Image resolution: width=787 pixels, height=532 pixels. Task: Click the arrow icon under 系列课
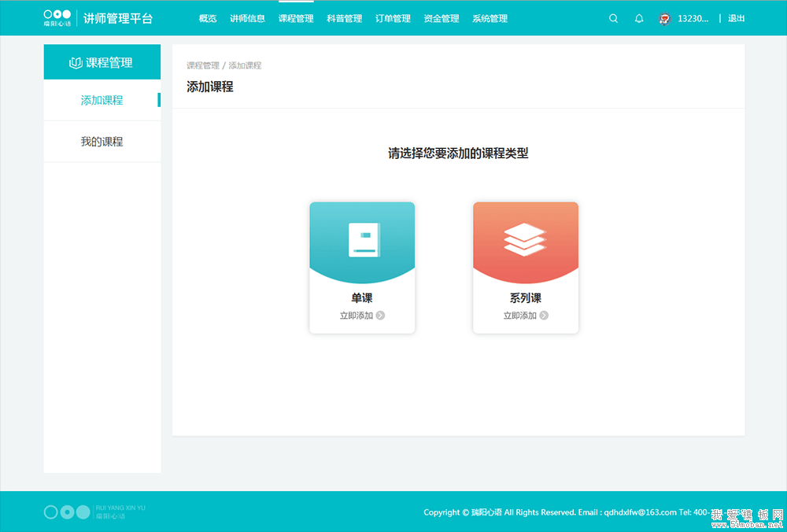[x=544, y=316]
